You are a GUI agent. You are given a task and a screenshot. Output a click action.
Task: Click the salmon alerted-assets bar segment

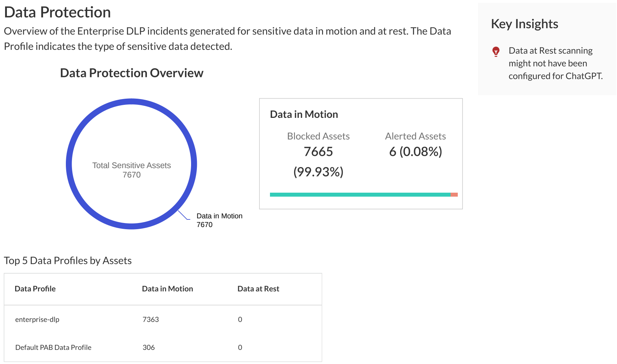tap(454, 195)
